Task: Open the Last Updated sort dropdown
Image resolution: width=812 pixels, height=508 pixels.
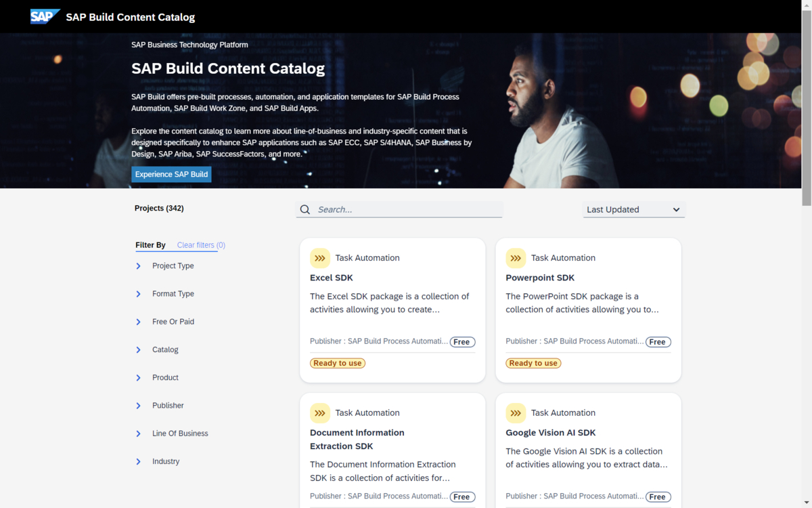Action: (633, 210)
